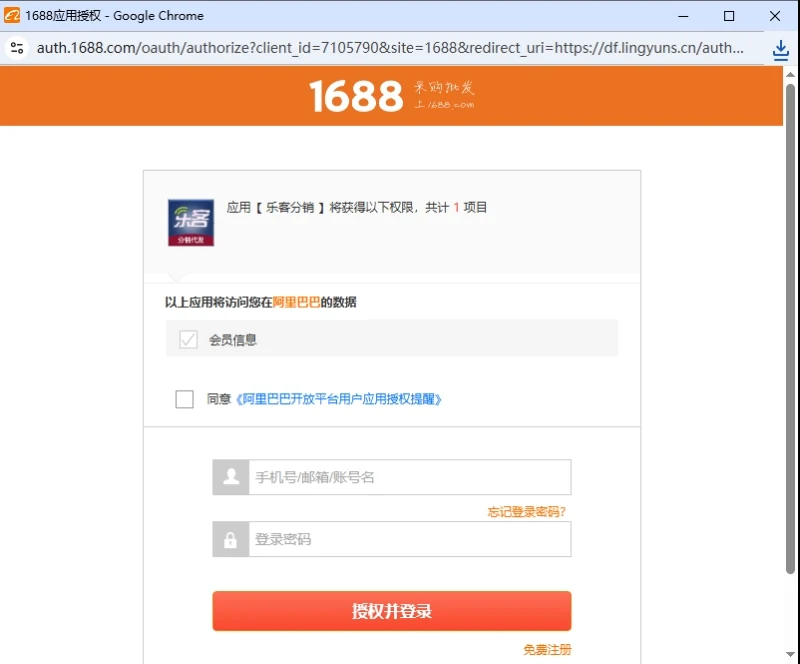
Task: Click the download icon in Chrome toolbar
Action: 781,50
